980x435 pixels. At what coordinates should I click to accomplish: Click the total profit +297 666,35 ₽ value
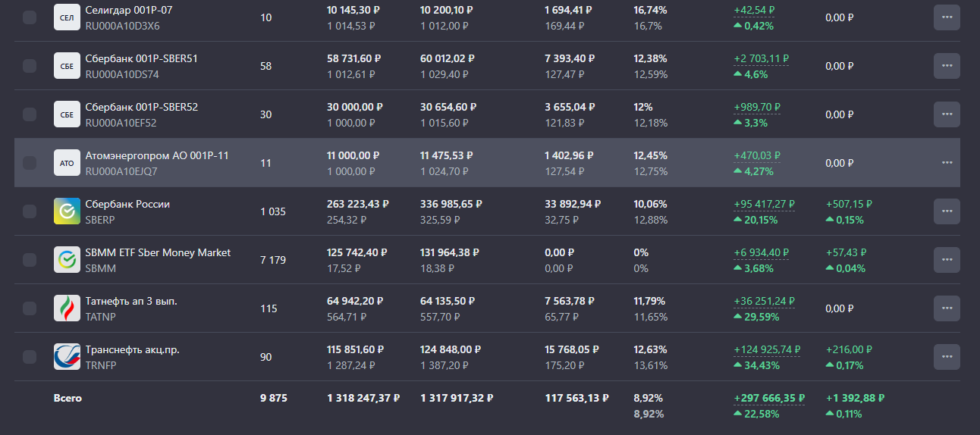point(769,398)
